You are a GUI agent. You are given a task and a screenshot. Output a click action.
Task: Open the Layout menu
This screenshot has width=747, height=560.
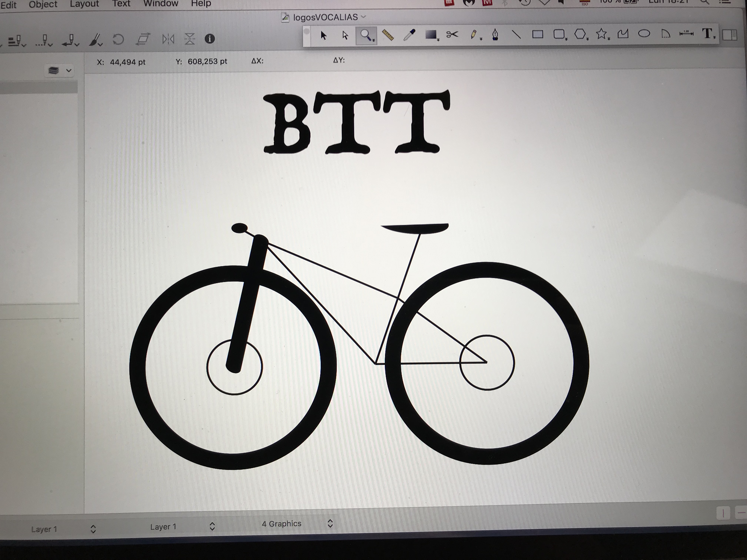pyautogui.click(x=84, y=4)
